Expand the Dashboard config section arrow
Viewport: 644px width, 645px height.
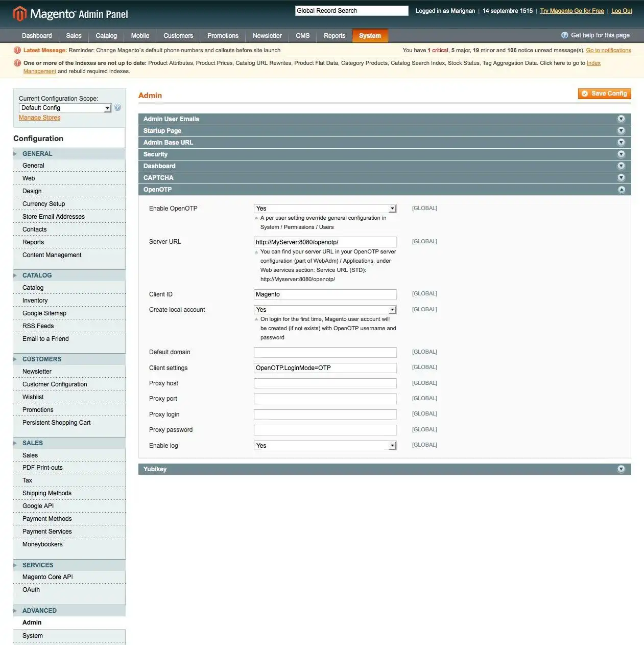(621, 166)
